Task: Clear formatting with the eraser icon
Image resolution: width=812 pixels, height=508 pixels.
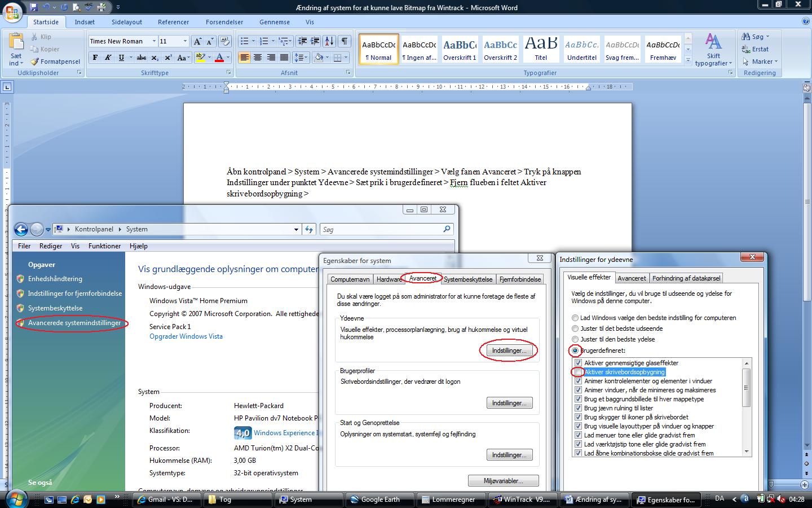Action: pyautogui.click(x=224, y=41)
